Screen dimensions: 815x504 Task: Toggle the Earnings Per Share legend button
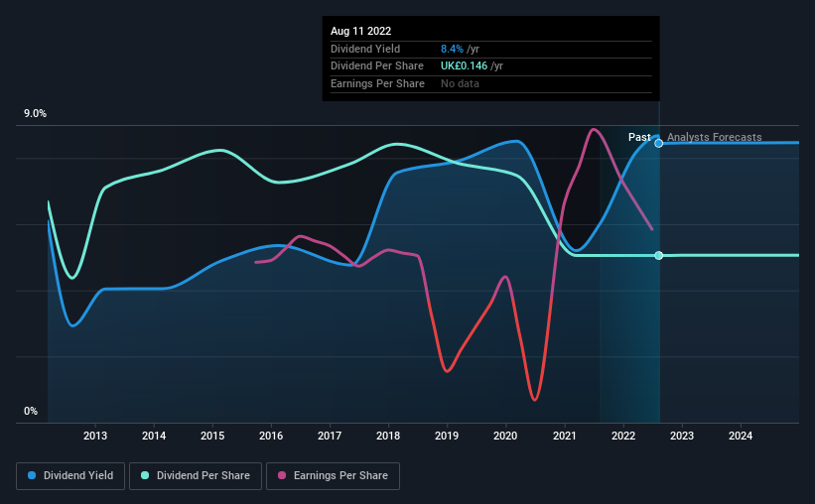(x=334, y=476)
